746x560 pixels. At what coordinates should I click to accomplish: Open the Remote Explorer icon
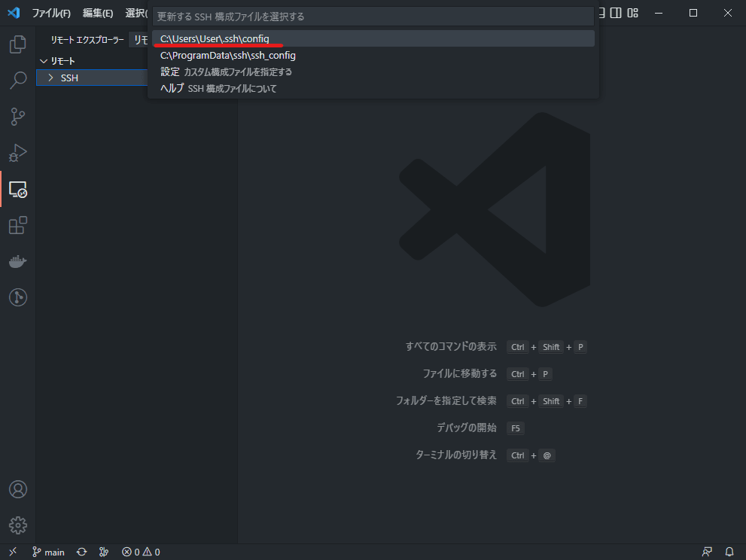pos(17,189)
